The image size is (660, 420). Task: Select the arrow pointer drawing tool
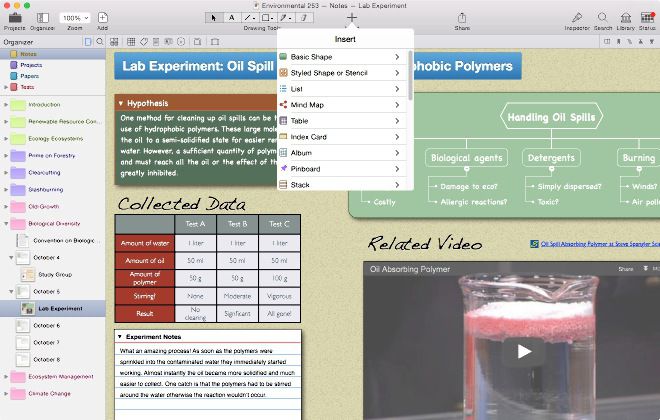213,17
